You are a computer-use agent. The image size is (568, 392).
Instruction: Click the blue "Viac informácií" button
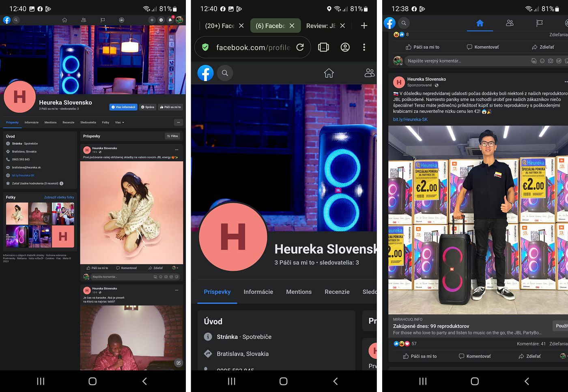[123, 107]
